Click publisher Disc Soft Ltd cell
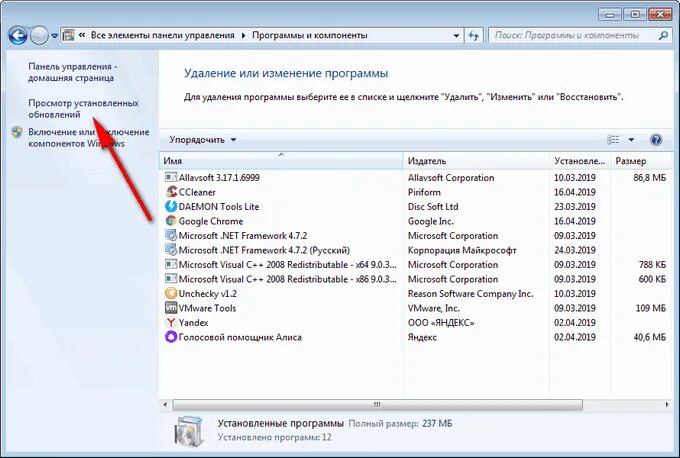The width and height of the screenshot is (680, 458). (x=433, y=206)
